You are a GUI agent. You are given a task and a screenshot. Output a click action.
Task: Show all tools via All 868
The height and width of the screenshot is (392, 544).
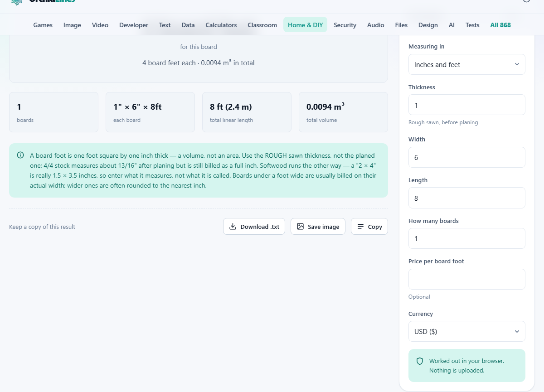pos(500,25)
